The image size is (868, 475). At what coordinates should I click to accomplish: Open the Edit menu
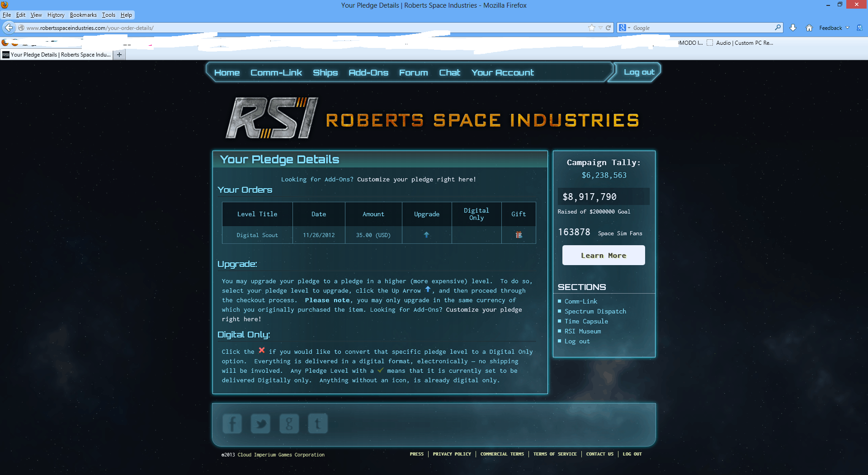(21, 15)
